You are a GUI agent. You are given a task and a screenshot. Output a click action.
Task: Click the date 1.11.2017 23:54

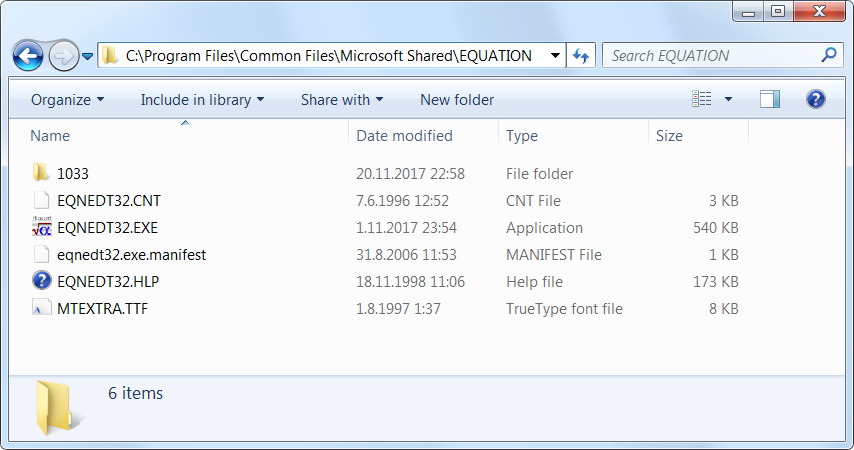point(406,228)
